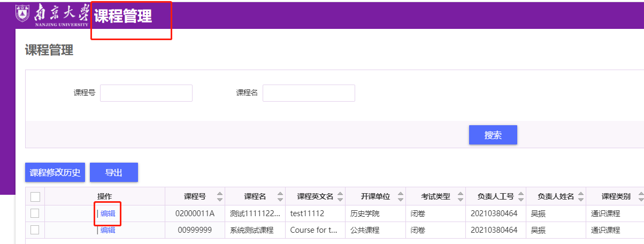Focus the 课程名 input field
Viewport: 644px width, 244px height.
(x=309, y=93)
